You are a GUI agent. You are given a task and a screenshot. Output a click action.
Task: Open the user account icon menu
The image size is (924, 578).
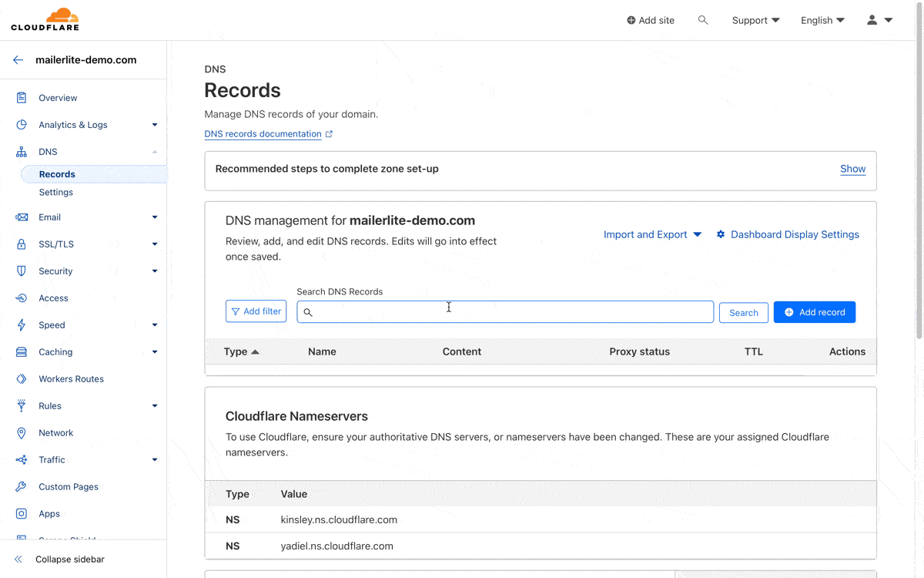tap(879, 20)
